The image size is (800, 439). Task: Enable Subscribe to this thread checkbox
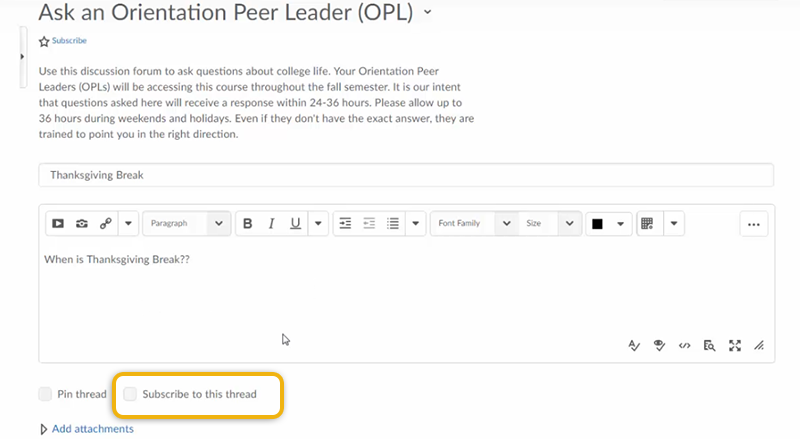(130, 394)
